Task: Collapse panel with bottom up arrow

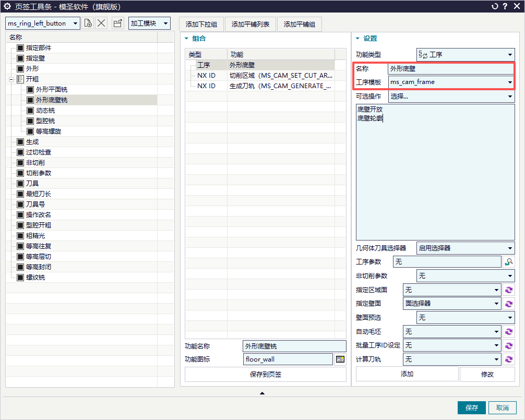Action: coord(262,393)
